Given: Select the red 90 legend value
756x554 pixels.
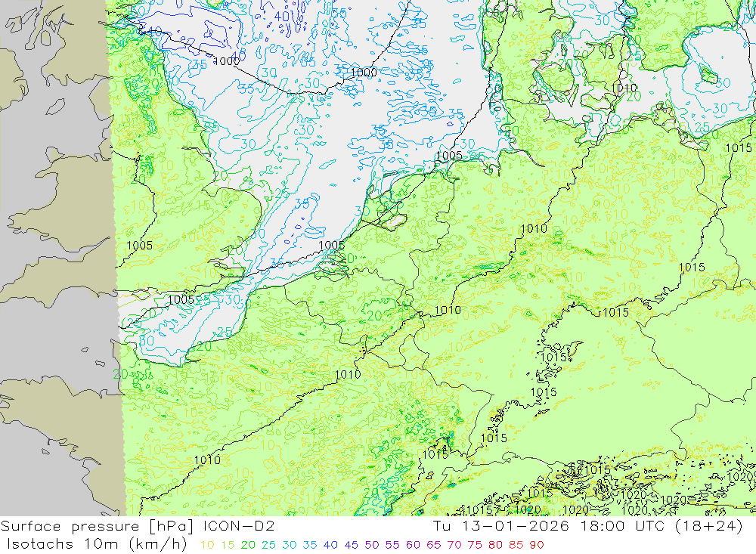Looking at the screenshot, I should [537, 545].
